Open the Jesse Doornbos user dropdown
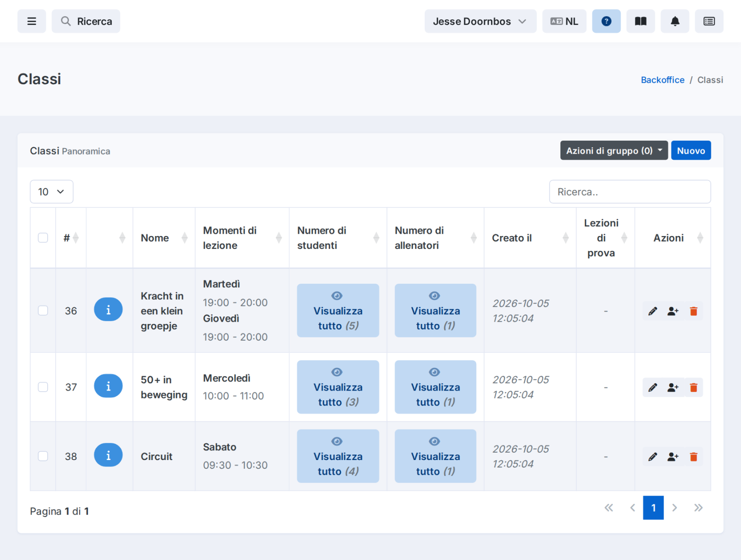This screenshot has width=741, height=560. coord(480,21)
